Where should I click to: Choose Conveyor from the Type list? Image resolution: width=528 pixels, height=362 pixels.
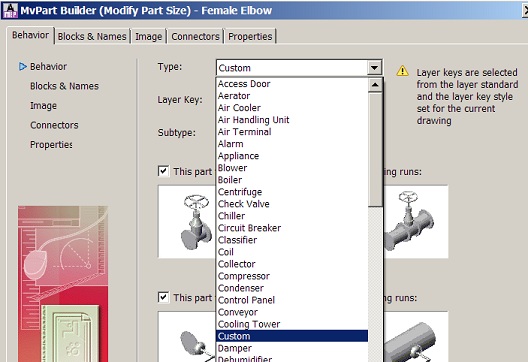(x=292, y=312)
